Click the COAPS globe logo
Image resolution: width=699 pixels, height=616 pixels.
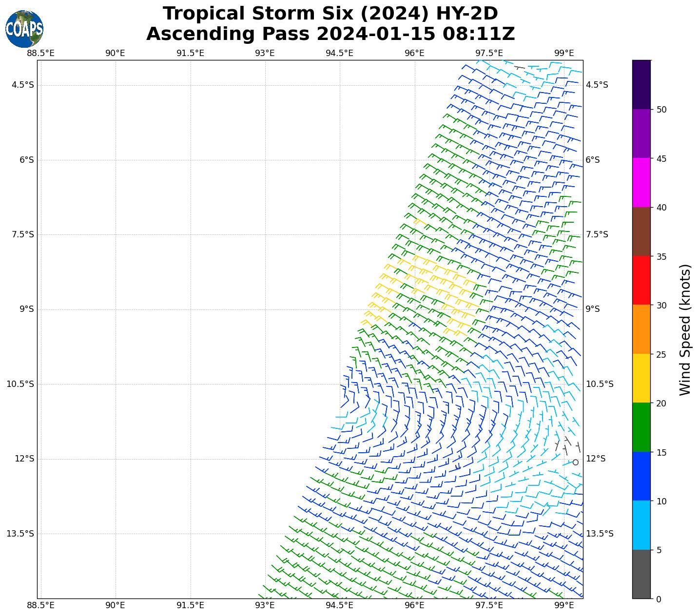[24, 29]
